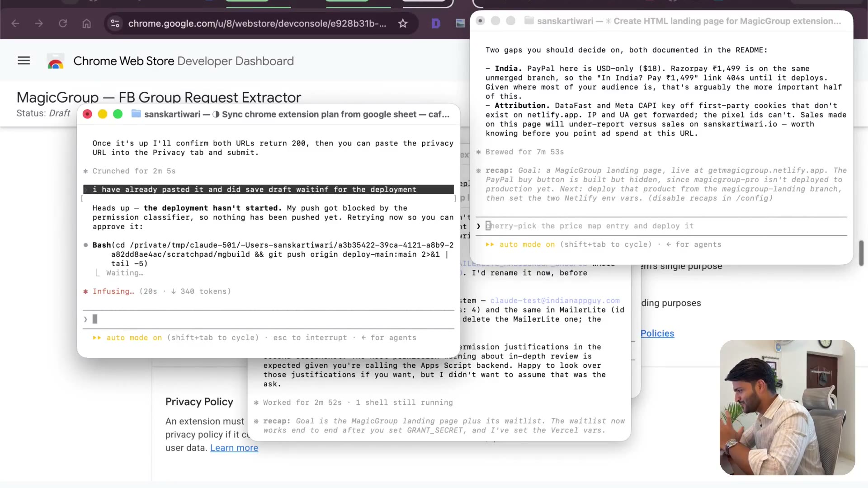The height and width of the screenshot is (488, 868).
Task: Click the extension icon right of purple D
Action: click(460, 23)
